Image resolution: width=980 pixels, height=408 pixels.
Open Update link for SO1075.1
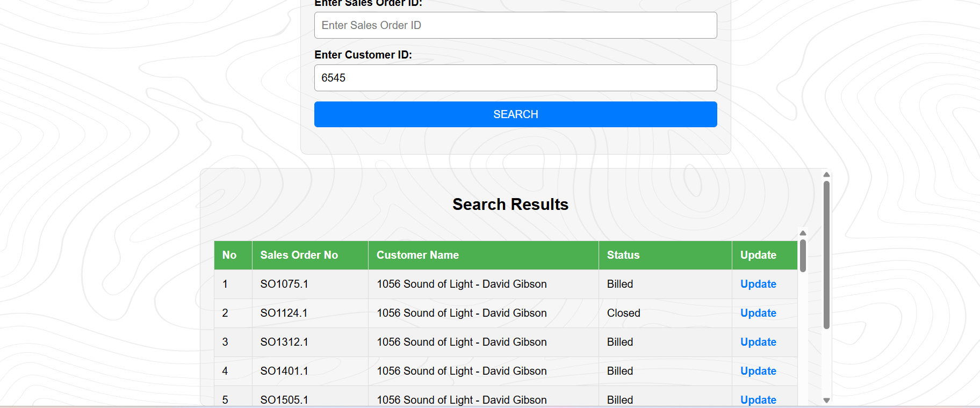point(758,284)
